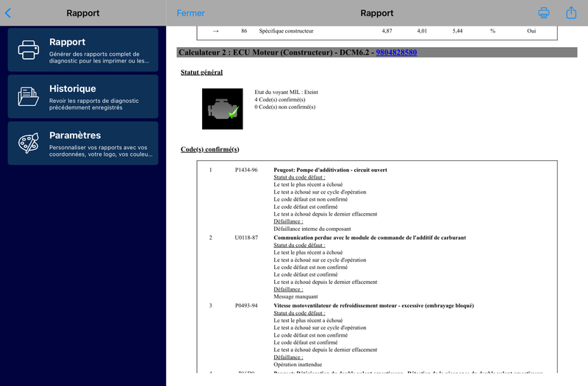Click the Statut général heading

pos(201,72)
